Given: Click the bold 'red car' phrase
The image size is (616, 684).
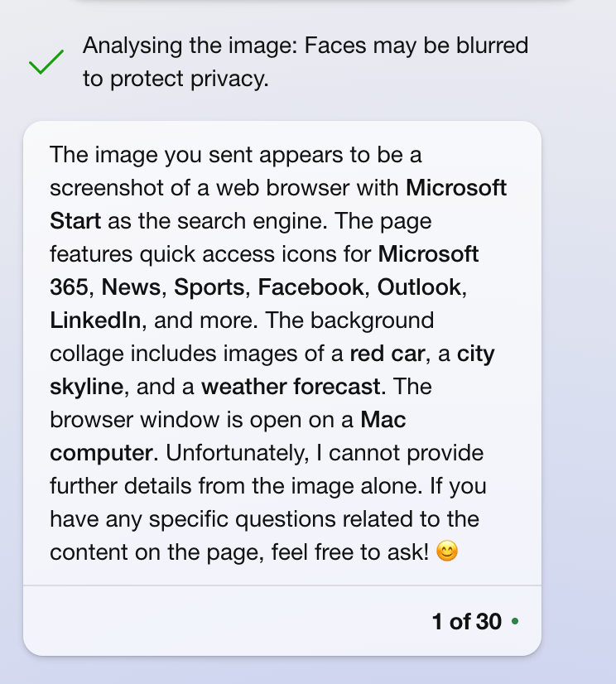Looking at the screenshot, I should tap(387, 354).
